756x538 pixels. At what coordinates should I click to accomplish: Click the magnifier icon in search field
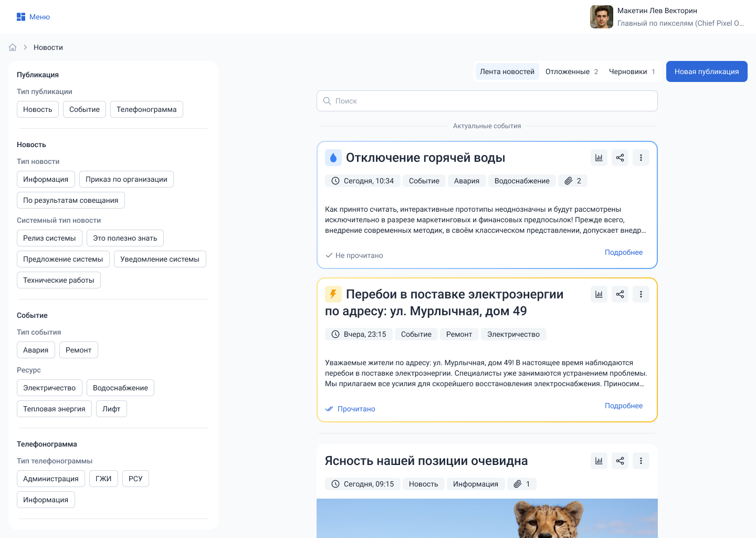click(x=327, y=101)
